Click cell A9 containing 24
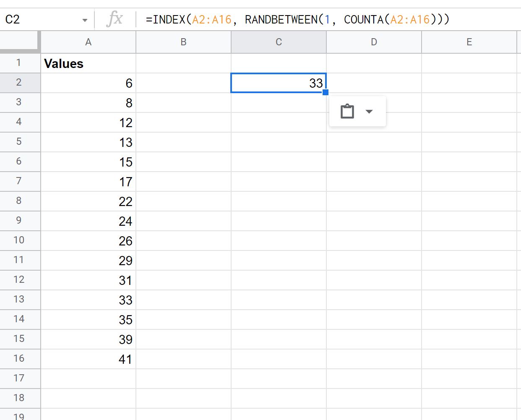Viewport: 521px width, 420px height. point(88,221)
